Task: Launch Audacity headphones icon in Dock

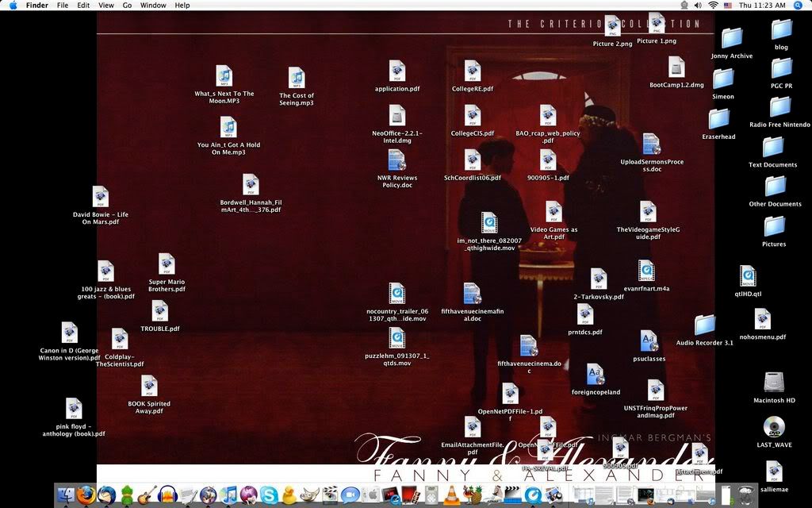Action: 168,495
